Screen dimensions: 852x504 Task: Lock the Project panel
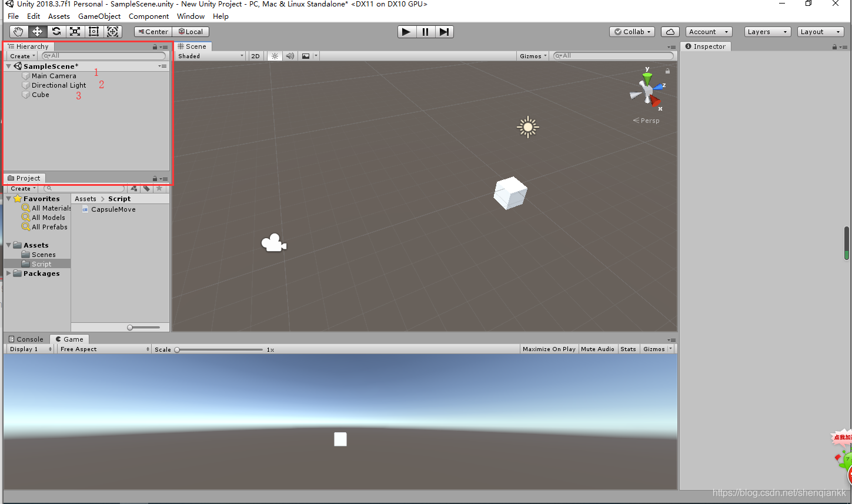155,179
